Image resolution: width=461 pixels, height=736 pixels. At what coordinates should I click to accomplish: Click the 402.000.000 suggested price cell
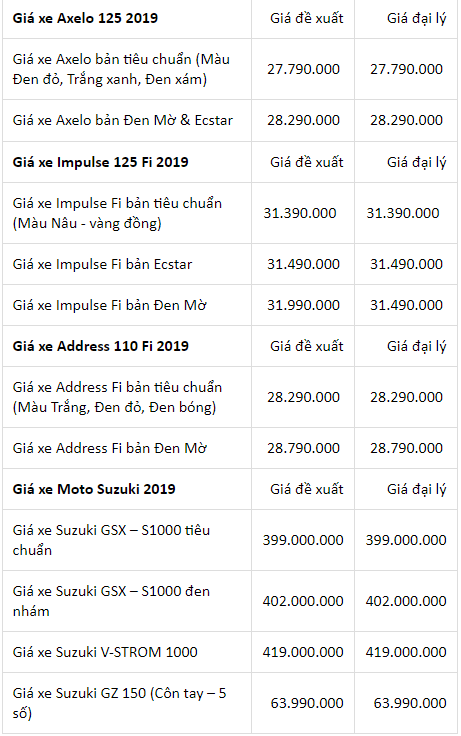point(303,601)
